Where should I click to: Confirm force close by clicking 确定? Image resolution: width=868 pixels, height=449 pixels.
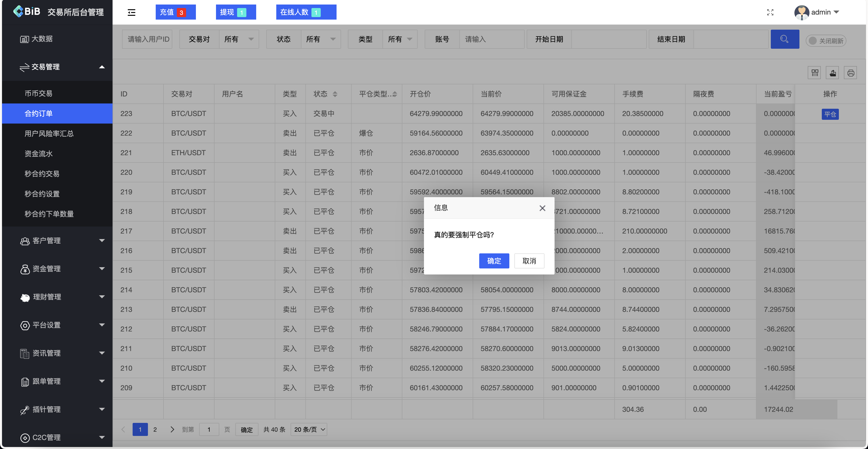tap(494, 261)
